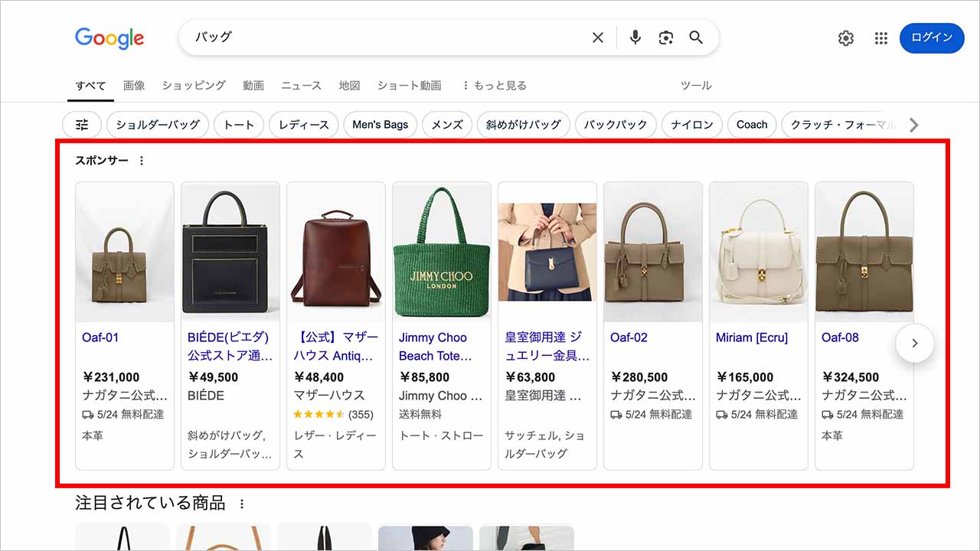Open the filter sliders icon chip
Viewport: 980px width, 551px height.
tap(82, 125)
